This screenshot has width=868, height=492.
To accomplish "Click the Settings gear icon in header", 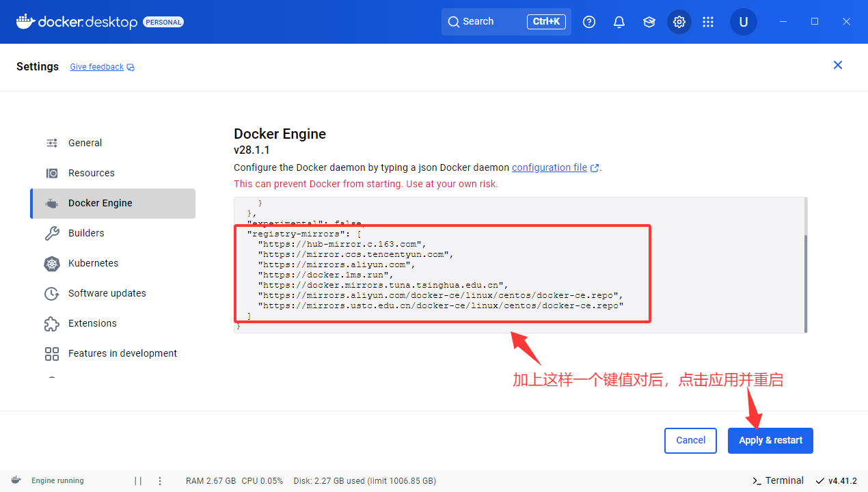I will coord(679,22).
